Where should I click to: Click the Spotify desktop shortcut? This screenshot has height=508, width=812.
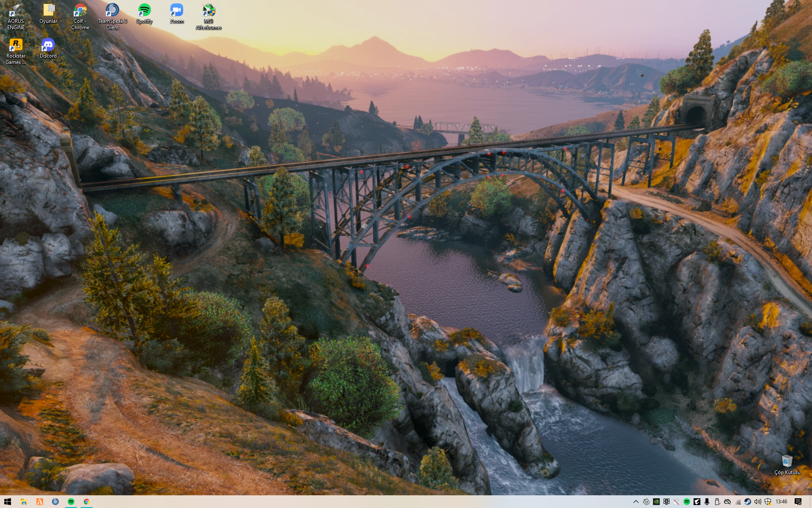click(x=144, y=11)
